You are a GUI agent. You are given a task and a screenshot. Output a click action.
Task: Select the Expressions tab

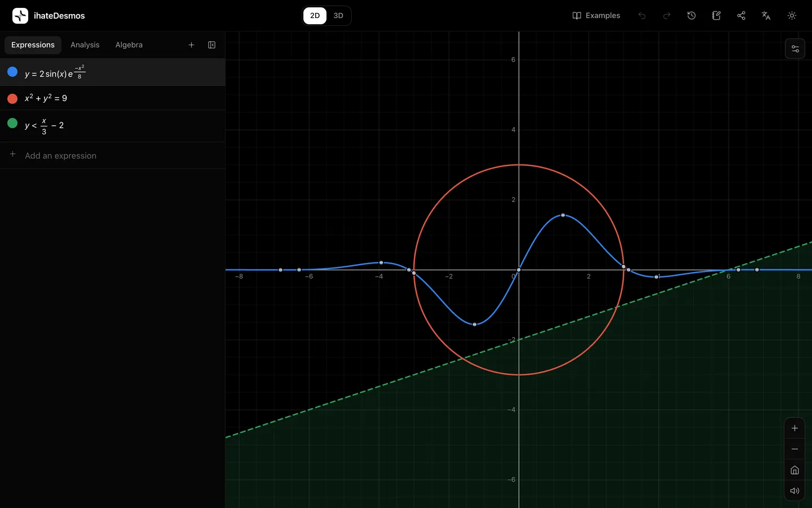click(x=33, y=45)
